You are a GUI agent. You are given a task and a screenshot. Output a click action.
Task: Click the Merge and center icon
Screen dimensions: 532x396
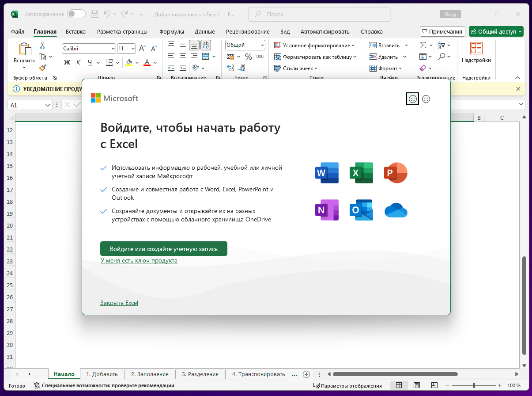coord(205,57)
